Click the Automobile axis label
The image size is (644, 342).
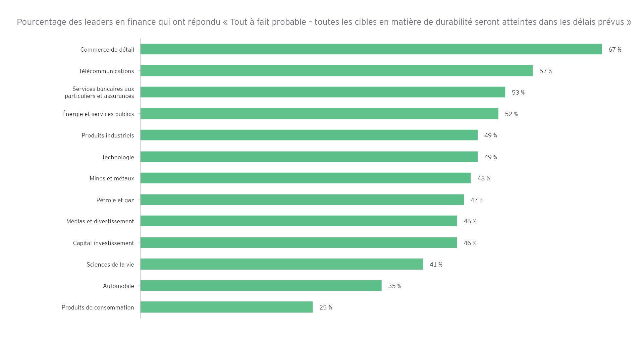coord(118,286)
